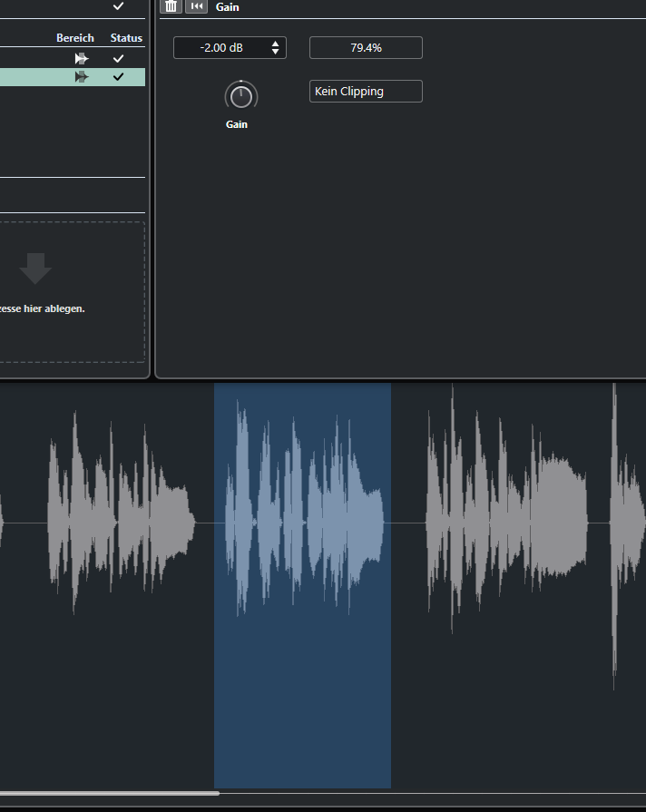Viewport: 646px width, 812px height.
Task: Toggle the status checkmark in the highlighted row
Action: (118, 77)
